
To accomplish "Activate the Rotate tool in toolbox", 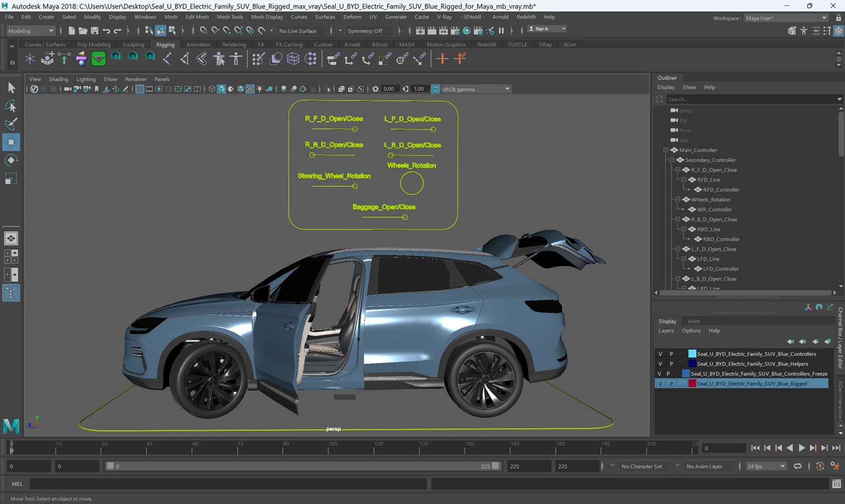I will [x=11, y=160].
